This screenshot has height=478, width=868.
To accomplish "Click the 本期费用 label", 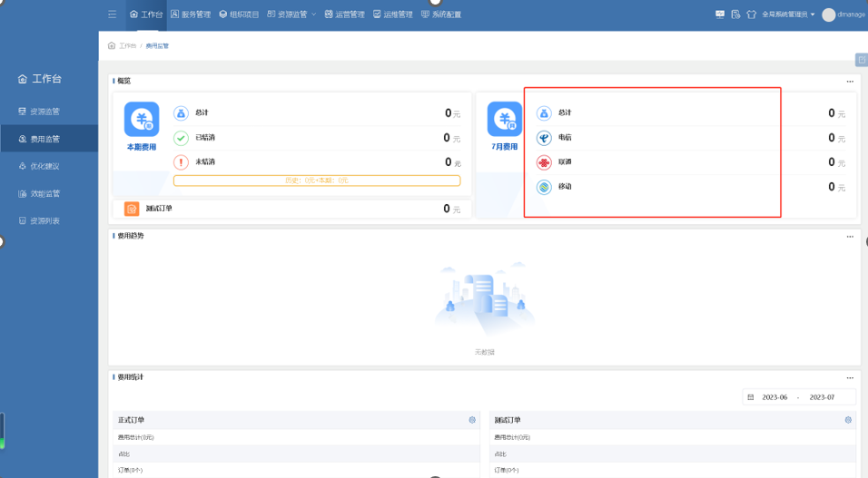I will coord(142,147).
